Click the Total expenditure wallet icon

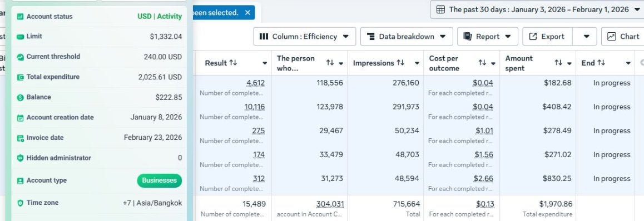(x=20, y=77)
